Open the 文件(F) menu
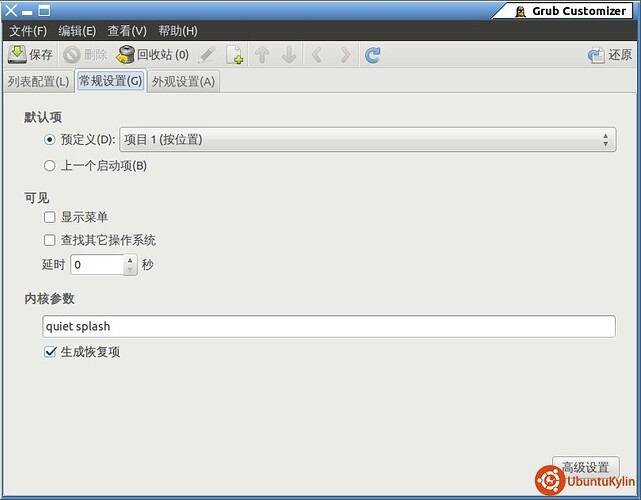 click(x=28, y=31)
